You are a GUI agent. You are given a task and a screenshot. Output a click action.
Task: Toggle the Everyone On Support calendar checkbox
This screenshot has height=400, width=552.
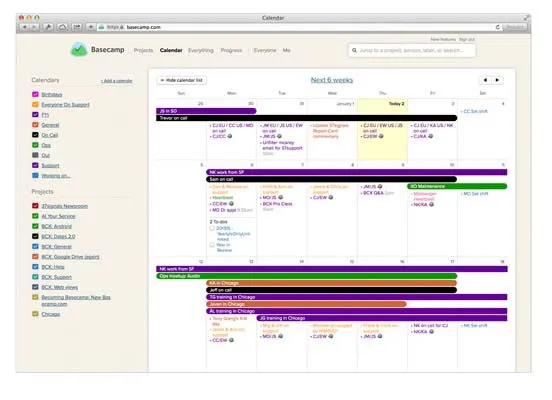point(35,105)
